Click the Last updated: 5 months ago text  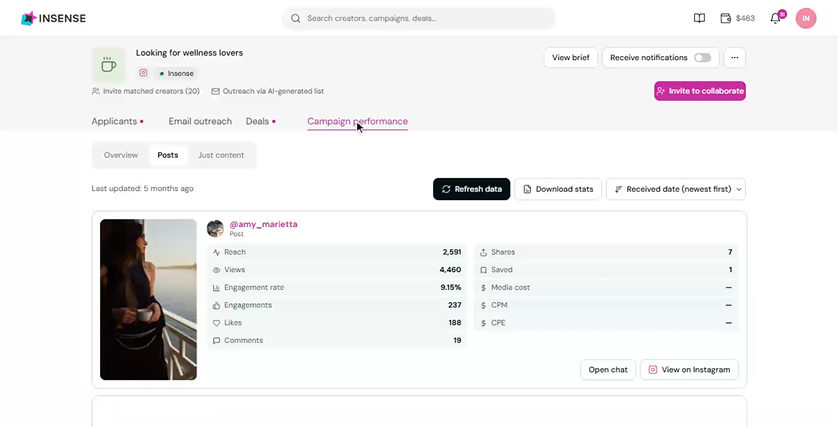143,189
